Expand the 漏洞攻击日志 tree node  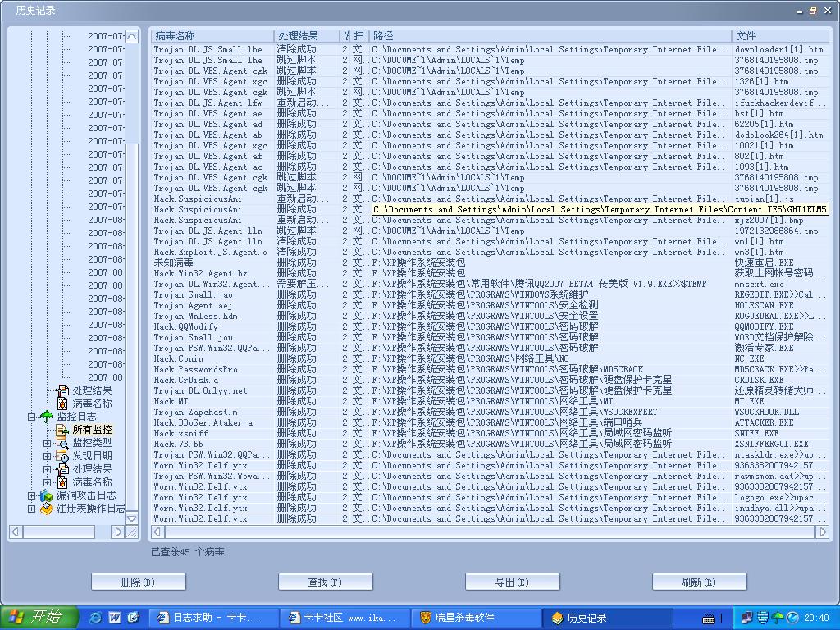pyautogui.click(x=32, y=495)
